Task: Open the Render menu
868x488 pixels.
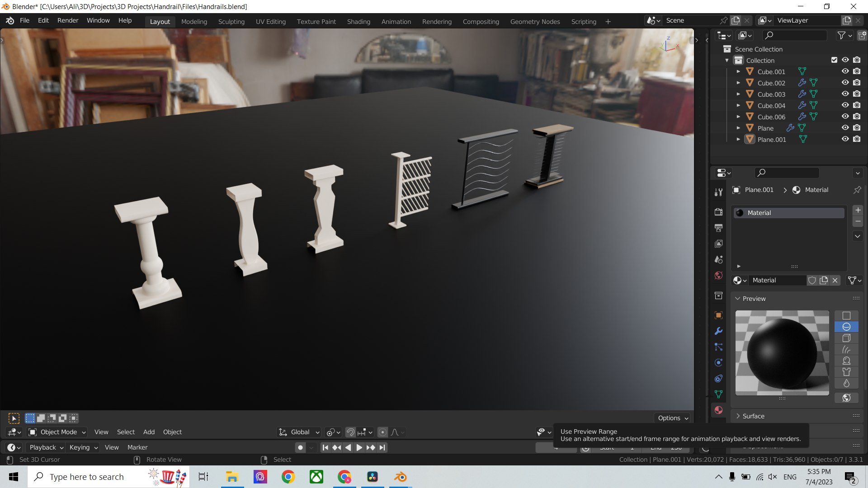Action: click(x=68, y=20)
